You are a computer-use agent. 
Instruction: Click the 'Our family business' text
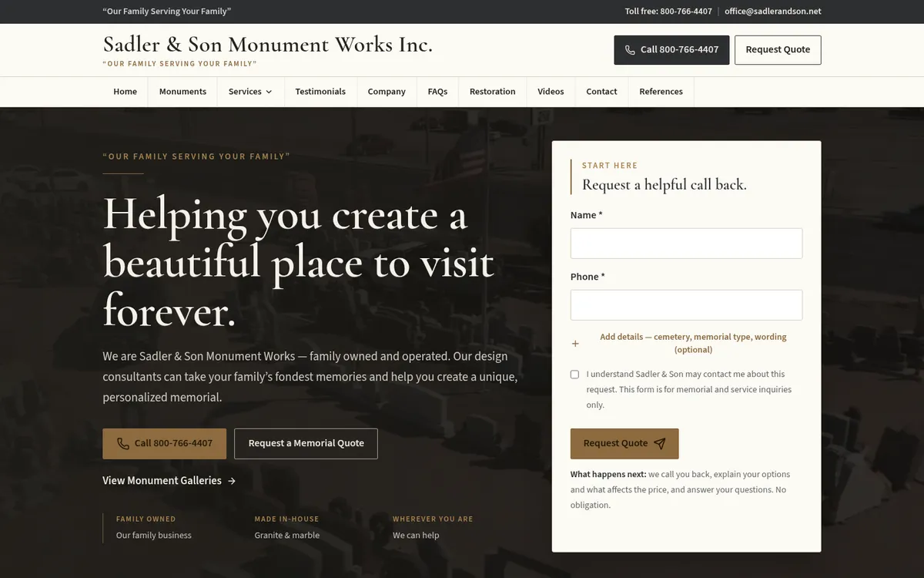click(x=154, y=536)
